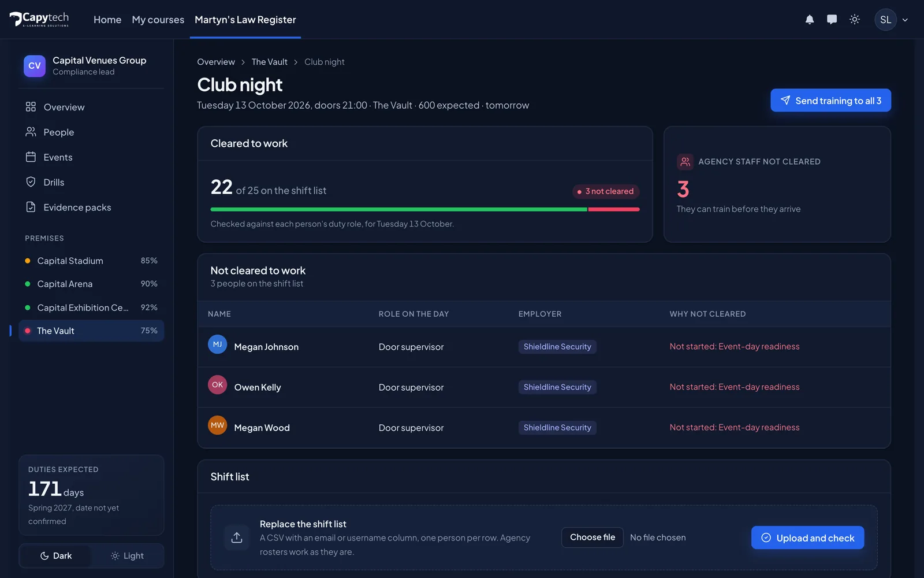The image size is (924, 578).
Task: Click the Duties Expected 171 days card
Action: point(91,495)
